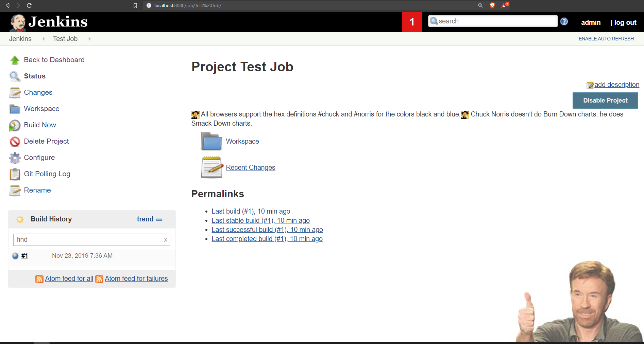
Task: Click the search help question mark icon
Action: pos(564,21)
